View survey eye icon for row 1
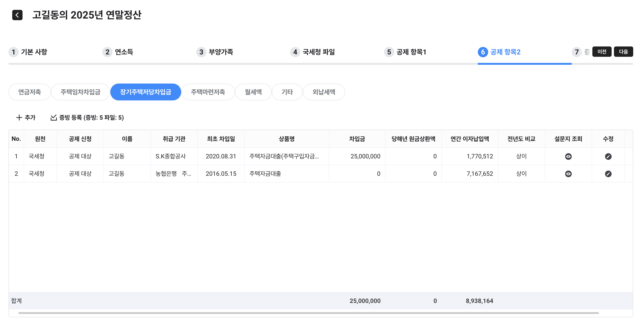 [x=568, y=157]
